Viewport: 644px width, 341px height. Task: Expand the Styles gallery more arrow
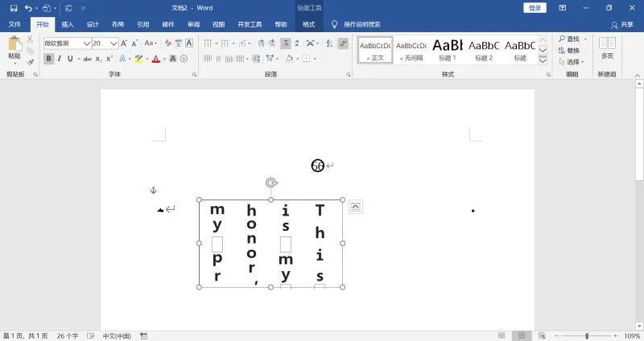(543, 61)
